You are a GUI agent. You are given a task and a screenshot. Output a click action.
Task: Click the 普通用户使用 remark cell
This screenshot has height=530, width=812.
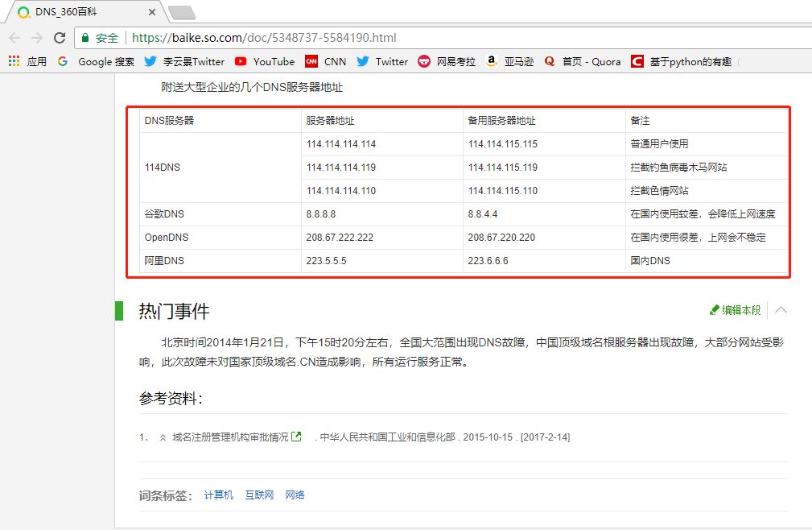coord(707,144)
